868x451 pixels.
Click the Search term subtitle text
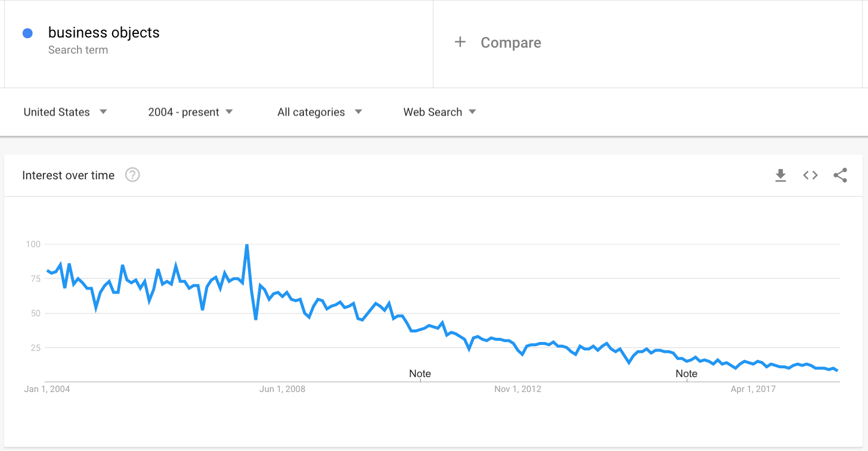point(78,50)
